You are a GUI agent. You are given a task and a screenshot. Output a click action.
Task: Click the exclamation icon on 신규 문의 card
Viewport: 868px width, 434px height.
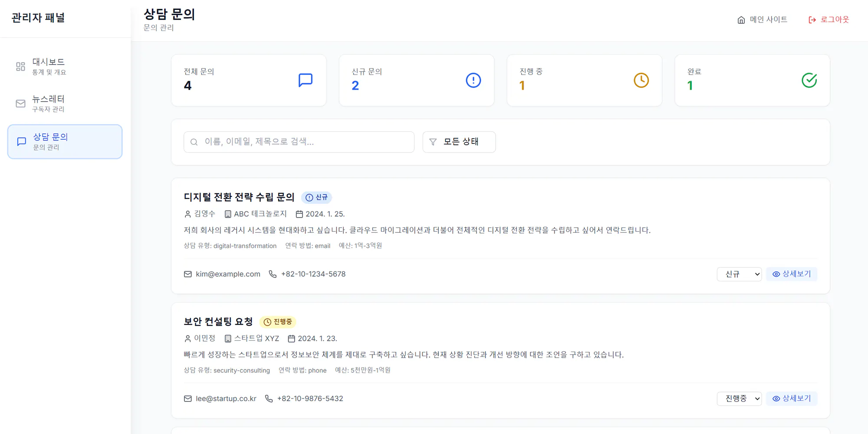(473, 80)
